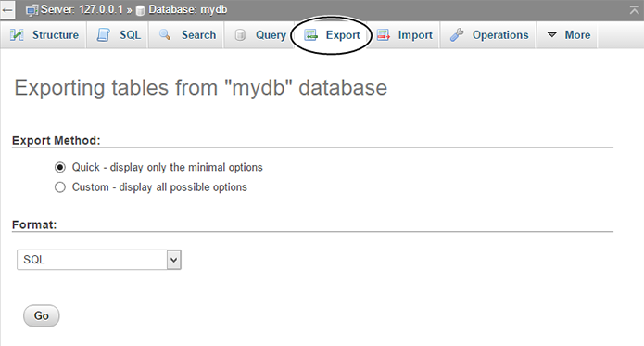Click the Structure tab table icon
The image size is (644, 346).
17,35
